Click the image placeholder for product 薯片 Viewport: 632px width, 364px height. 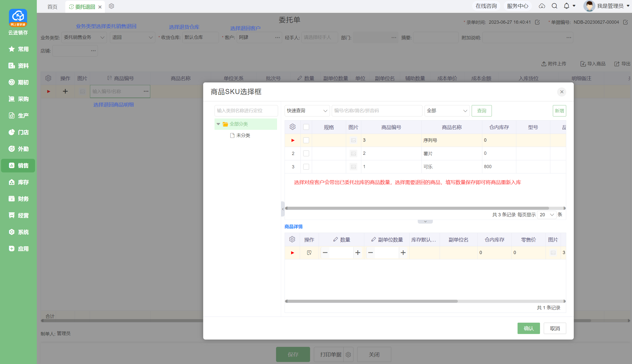coord(353,154)
